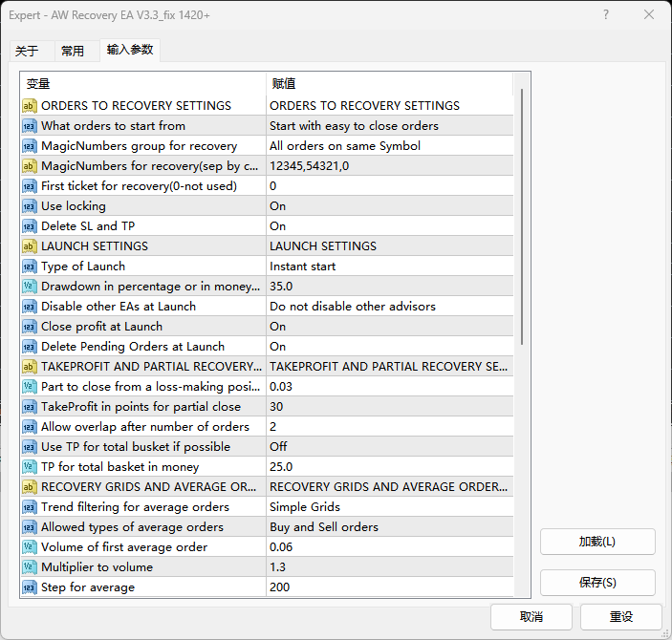The image size is (672, 640).
Task: Edit the Drawdown value 35.0
Action: 390,287
